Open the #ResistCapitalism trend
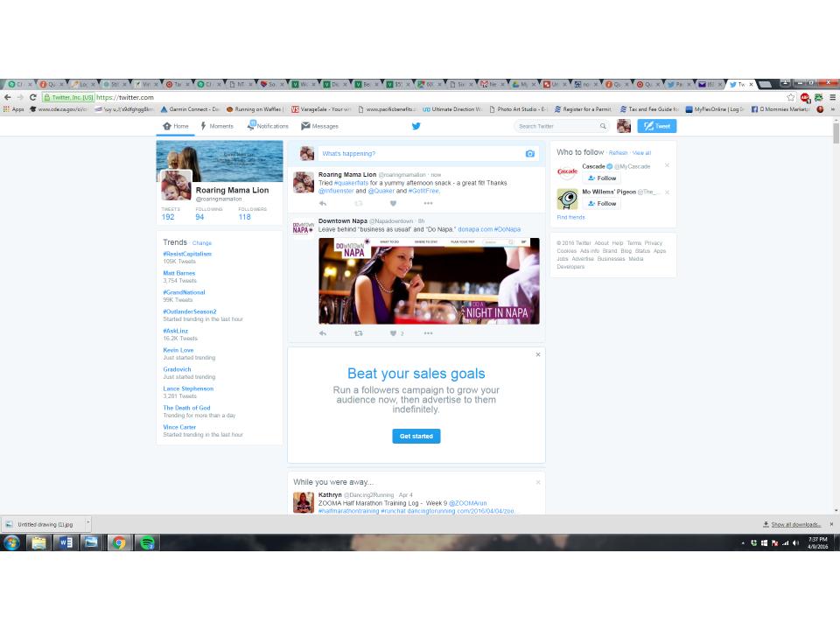The height and width of the screenshot is (630, 840). tap(187, 254)
